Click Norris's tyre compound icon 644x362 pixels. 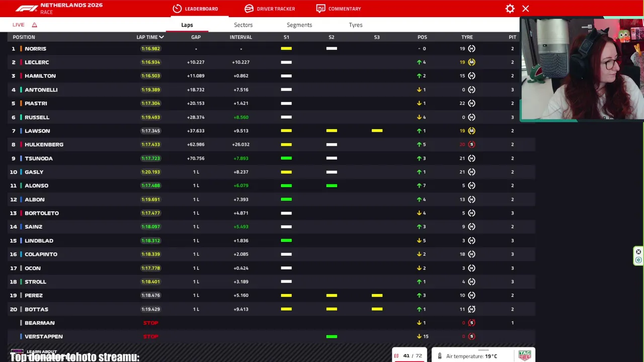471,49
